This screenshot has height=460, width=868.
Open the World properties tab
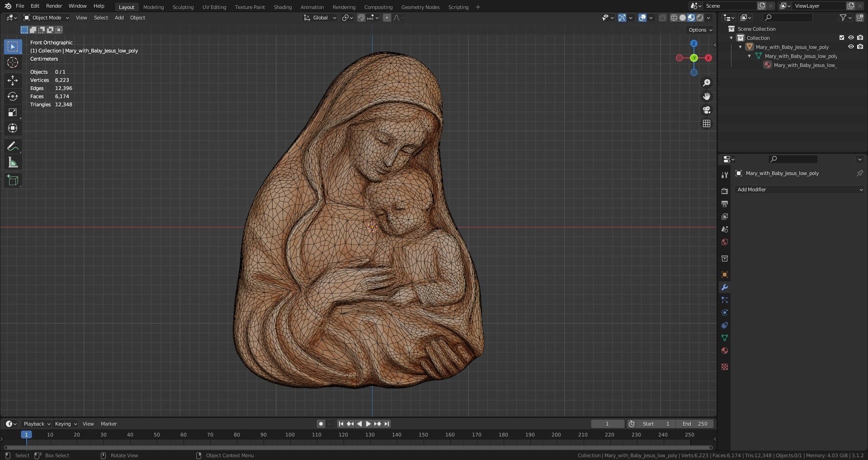coord(725,242)
